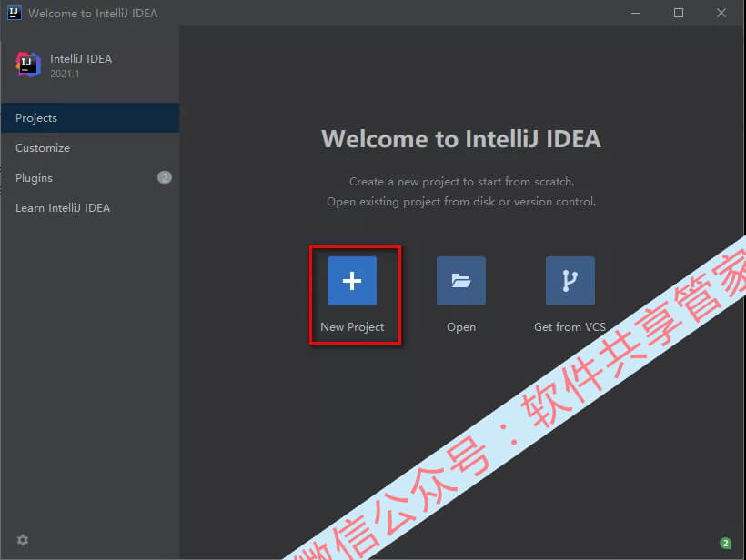Click the New Project label

(352, 327)
